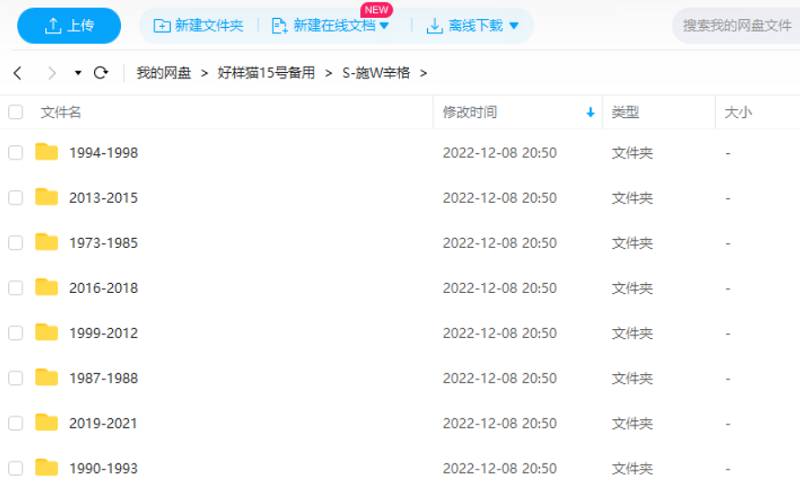Image resolution: width=800 pixels, height=485 pixels.
Task: Focus the 搜索我的网盘文件 search box
Action: pos(737,25)
